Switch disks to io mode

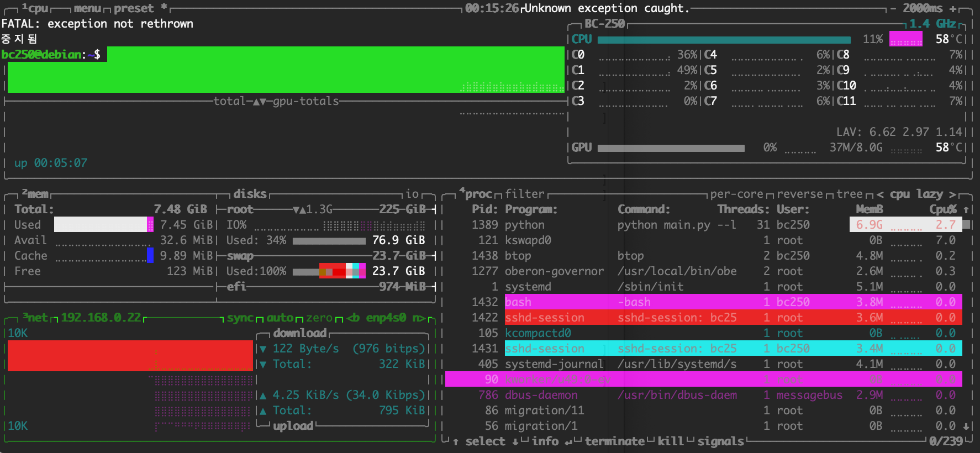coord(412,194)
